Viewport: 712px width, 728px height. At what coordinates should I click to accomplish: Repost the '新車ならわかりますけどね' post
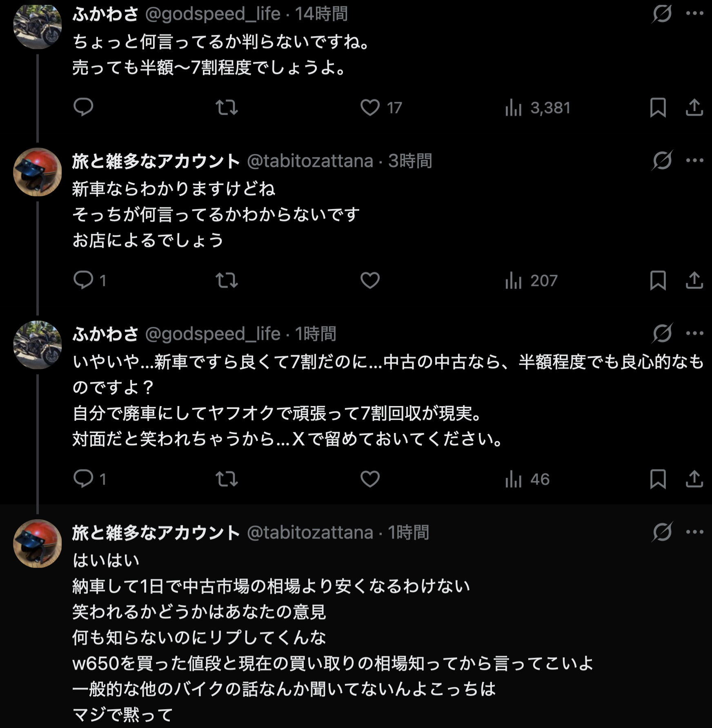pos(227,281)
